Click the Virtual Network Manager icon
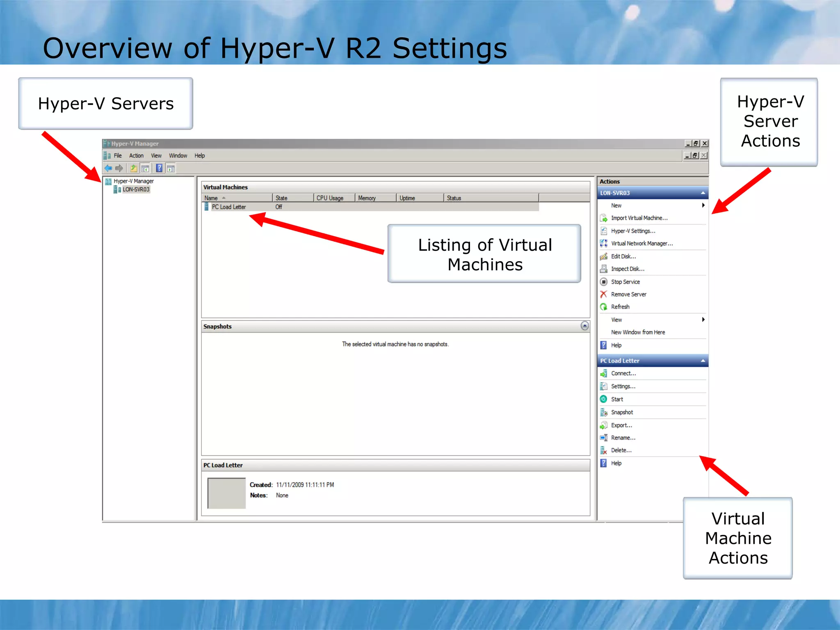 pos(604,244)
